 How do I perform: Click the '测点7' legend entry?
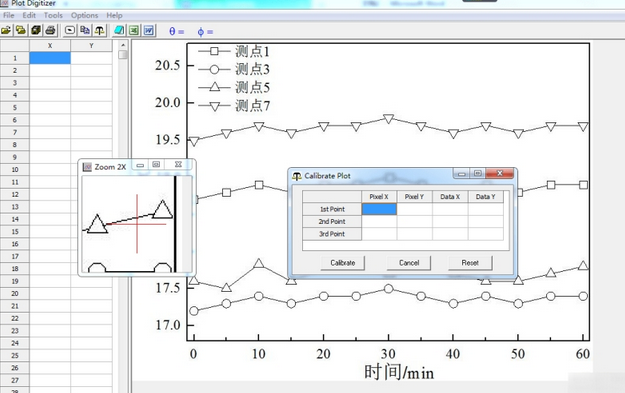[234, 106]
